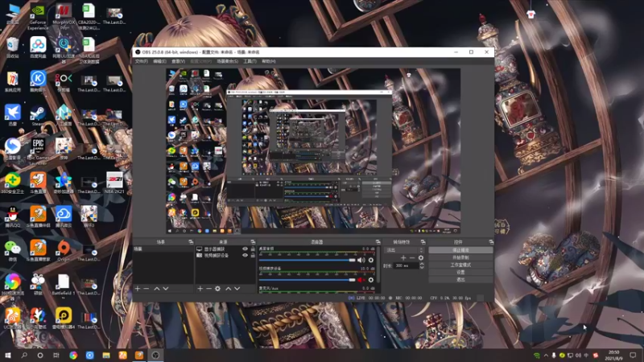This screenshot has width=644, height=362.
Task: Open Windows taskbar search
Action: tap(24, 355)
